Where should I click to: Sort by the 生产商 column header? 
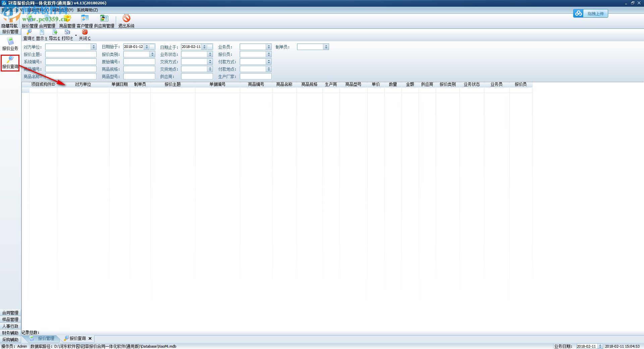coord(331,85)
